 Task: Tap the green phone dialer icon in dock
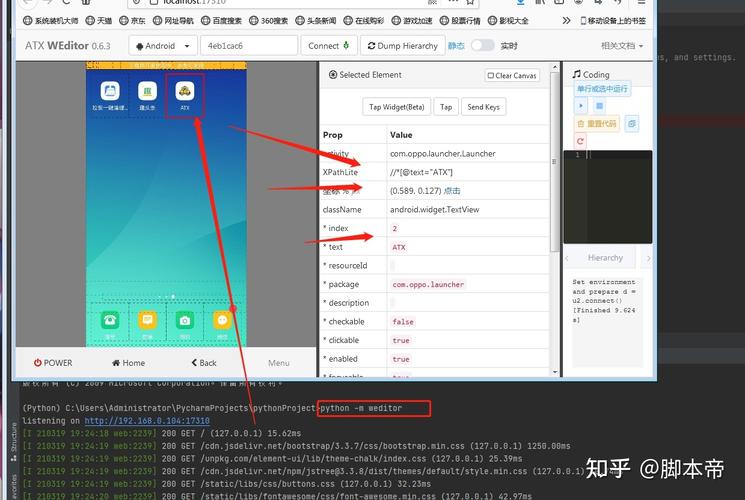point(110,320)
